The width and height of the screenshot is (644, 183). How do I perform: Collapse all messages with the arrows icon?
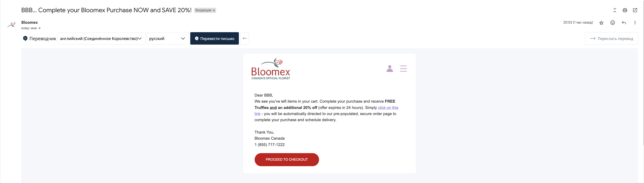615,10
